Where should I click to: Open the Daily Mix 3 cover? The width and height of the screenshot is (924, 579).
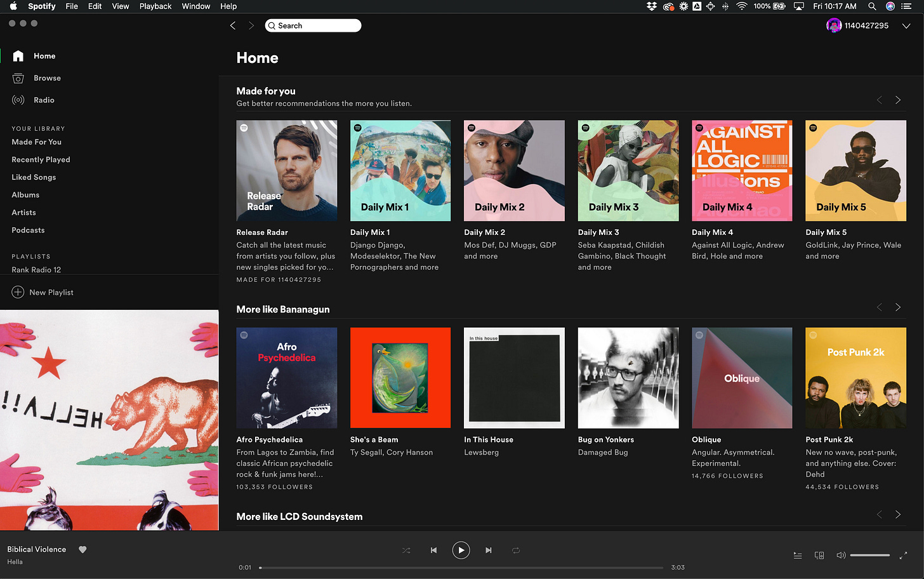point(628,171)
